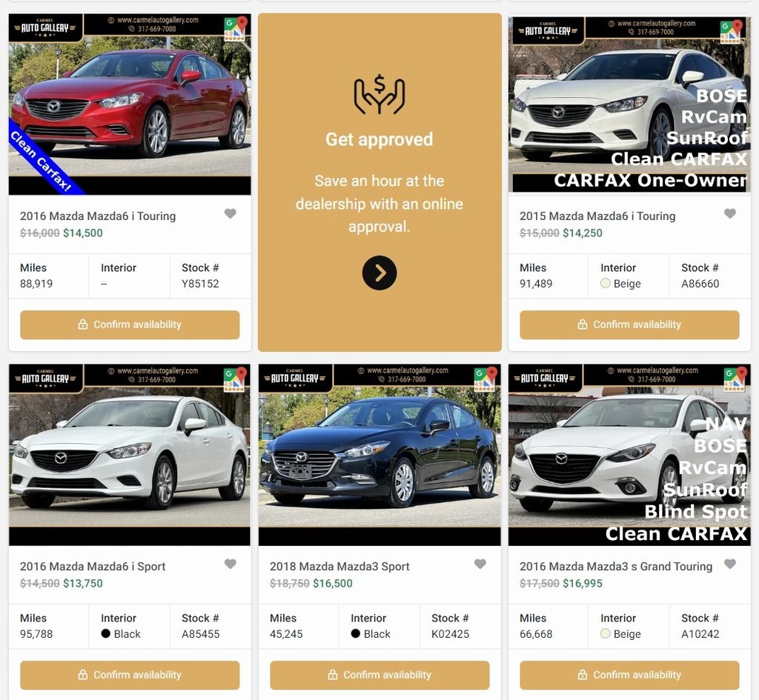Open 2018 Mazda Mazda3 Sport listing title
759x700 pixels.
point(339,567)
